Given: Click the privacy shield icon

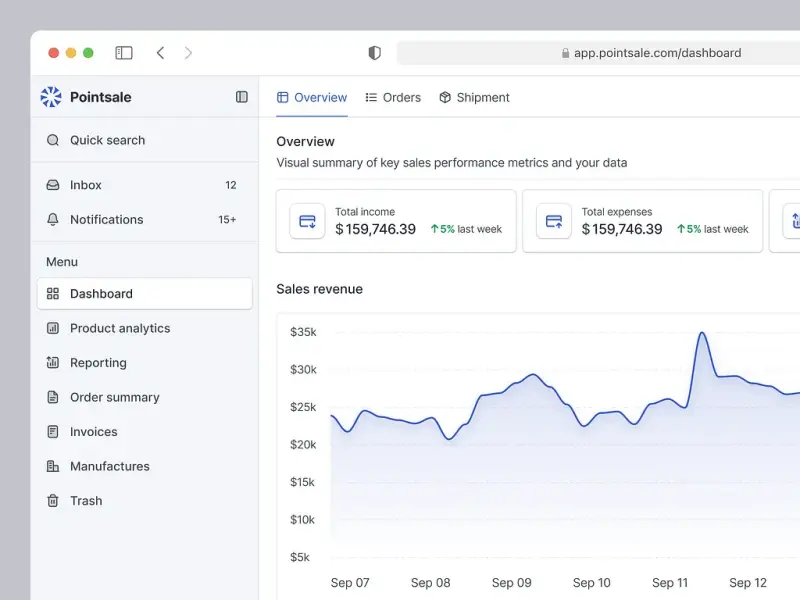Looking at the screenshot, I should [x=375, y=53].
